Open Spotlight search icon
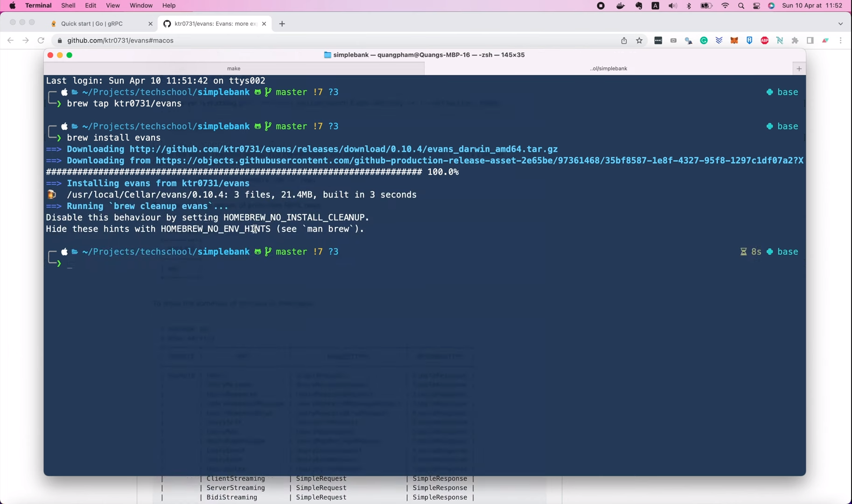The width and height of the screenshot is (852, 504). click(741, 6)
